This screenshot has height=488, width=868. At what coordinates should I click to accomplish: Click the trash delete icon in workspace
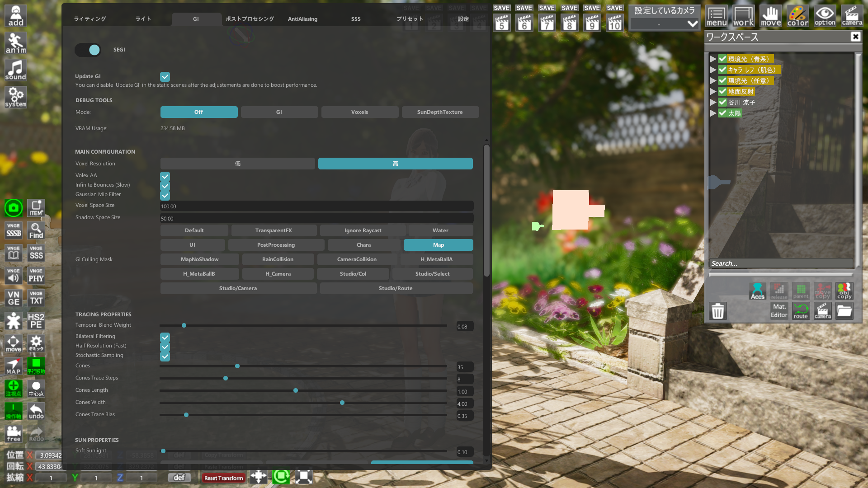tap(718, 311)
